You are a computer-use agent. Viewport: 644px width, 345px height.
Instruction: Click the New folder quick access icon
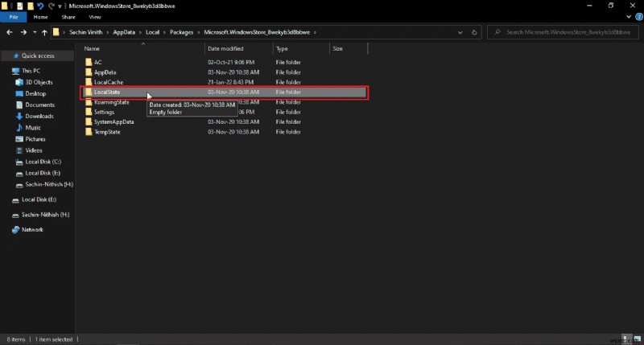[30, 6]
